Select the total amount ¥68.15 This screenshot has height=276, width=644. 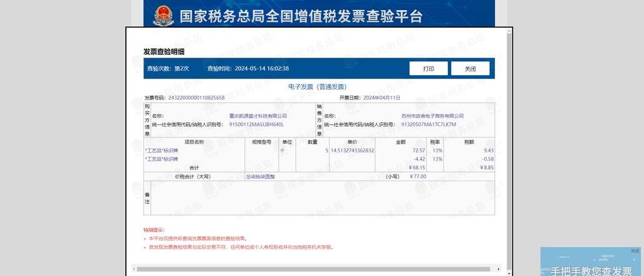417,167
